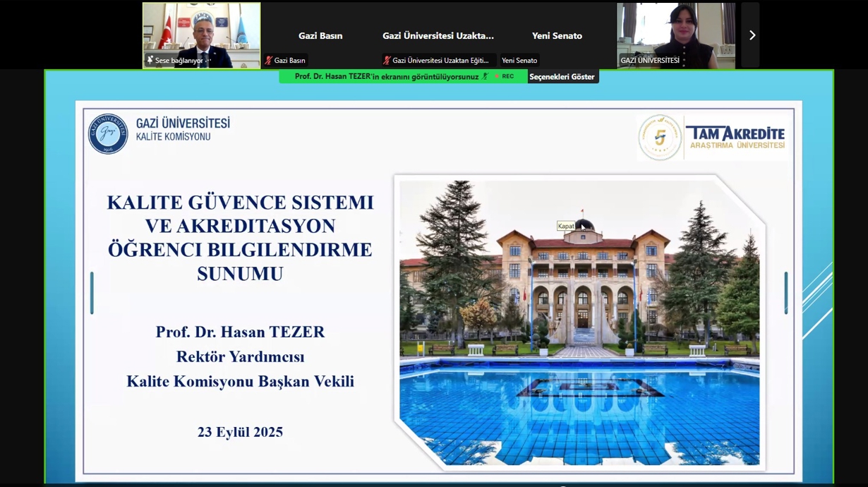This screenshot has width=868, height=487.
Task: Open Seçenekleri Göster options menu
Action: 562,76
